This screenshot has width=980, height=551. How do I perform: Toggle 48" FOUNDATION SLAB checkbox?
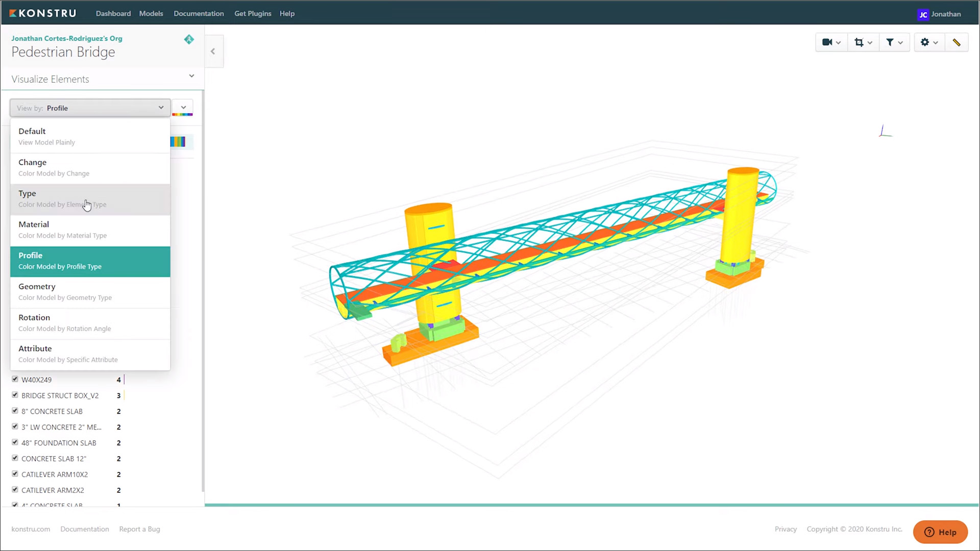15,442
